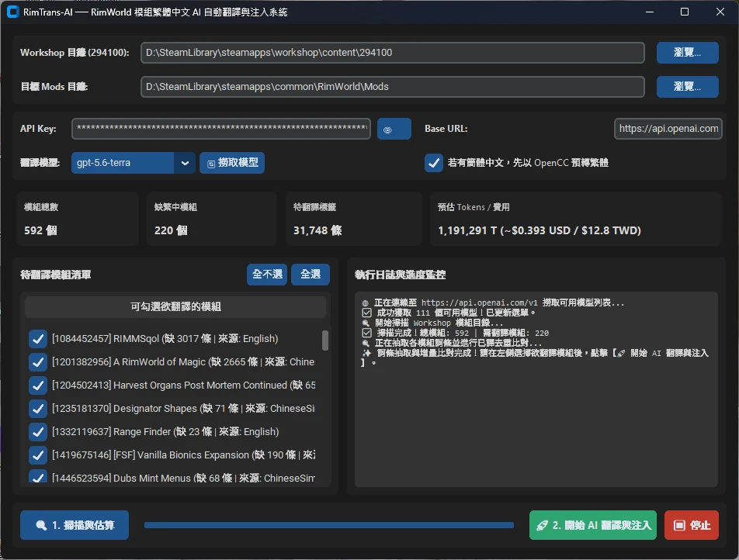Start AI translation with 開始 AI 翻譯與注入
The height and width of the screenshot is (560, 739).
pyautogui.click(x=593, y=525)
